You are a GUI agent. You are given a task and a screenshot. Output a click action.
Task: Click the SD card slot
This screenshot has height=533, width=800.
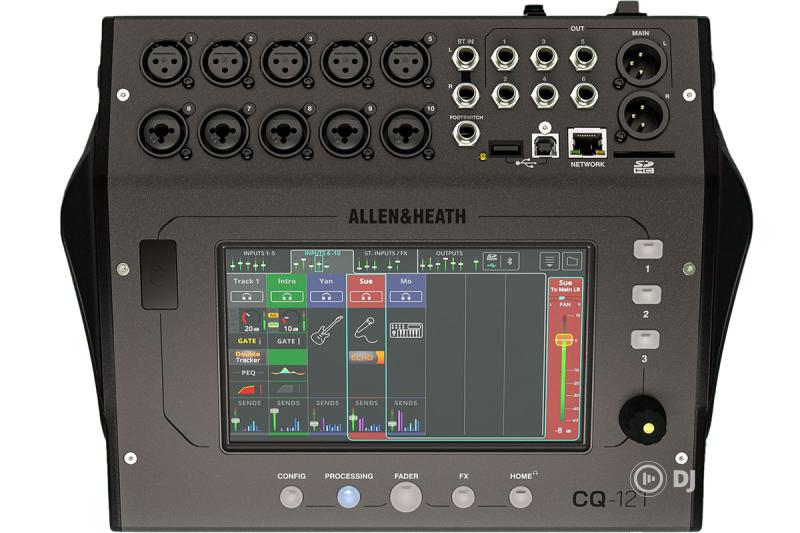[643, 155]
